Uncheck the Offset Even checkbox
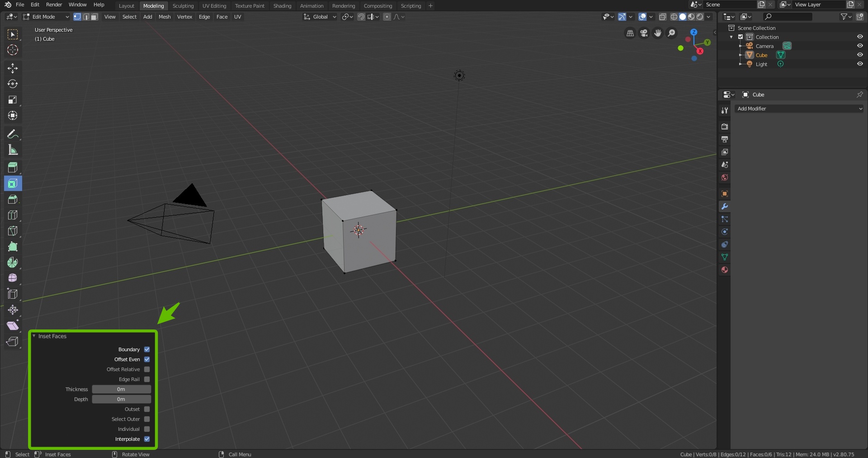868x458 pixels. 147,359
